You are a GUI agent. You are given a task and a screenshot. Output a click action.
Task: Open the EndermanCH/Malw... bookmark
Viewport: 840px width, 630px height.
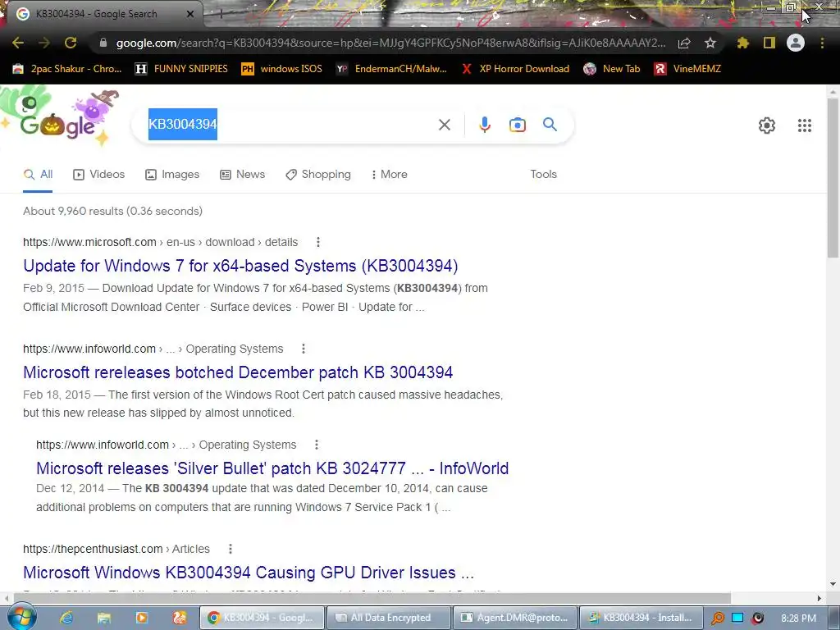391,69
